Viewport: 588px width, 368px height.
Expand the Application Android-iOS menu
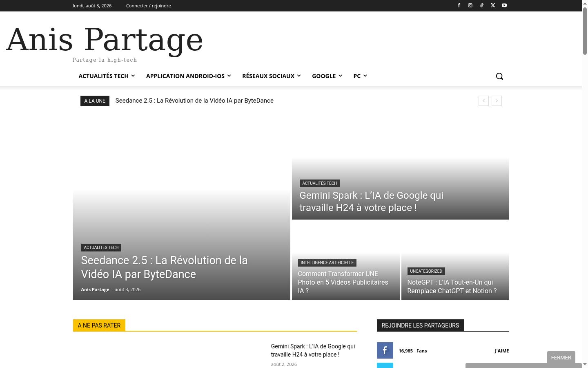189,76
